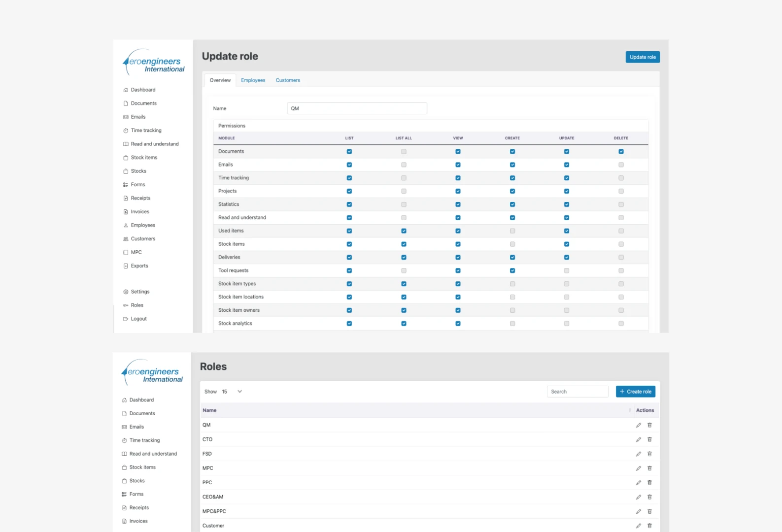This screenshot has height=532, width=782.
Task: Uncheck Delete permission for Documents module
Action: tap(621, 152)
